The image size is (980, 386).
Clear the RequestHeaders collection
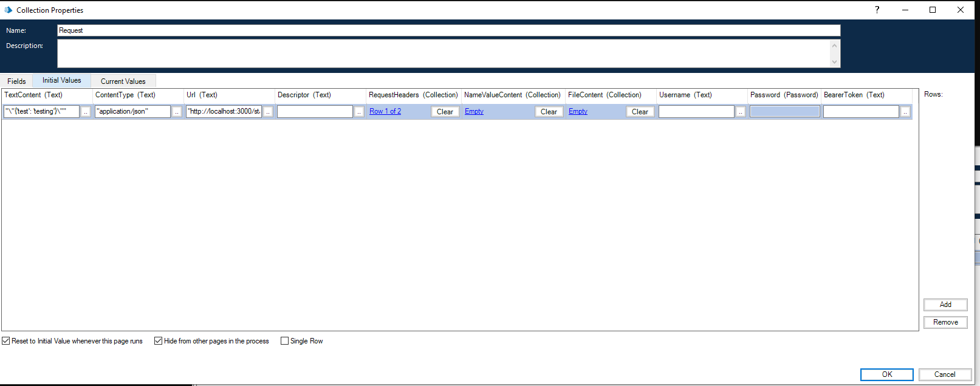coord(445,111)
